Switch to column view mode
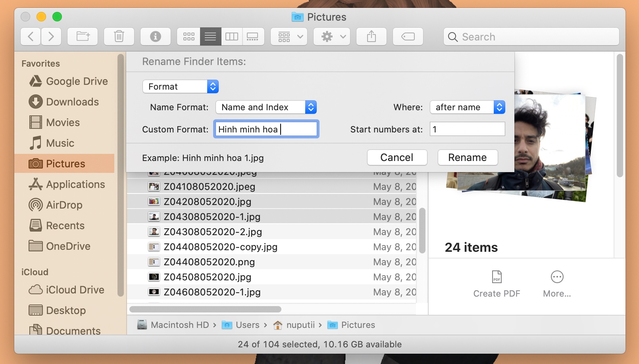639x364 pixels. tap(232, 37)
